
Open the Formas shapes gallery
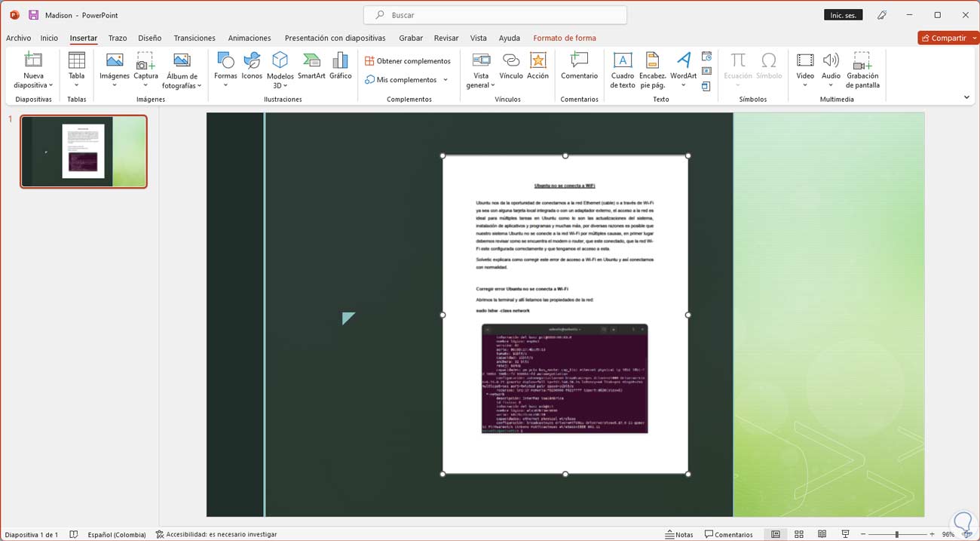pos(225,70)
